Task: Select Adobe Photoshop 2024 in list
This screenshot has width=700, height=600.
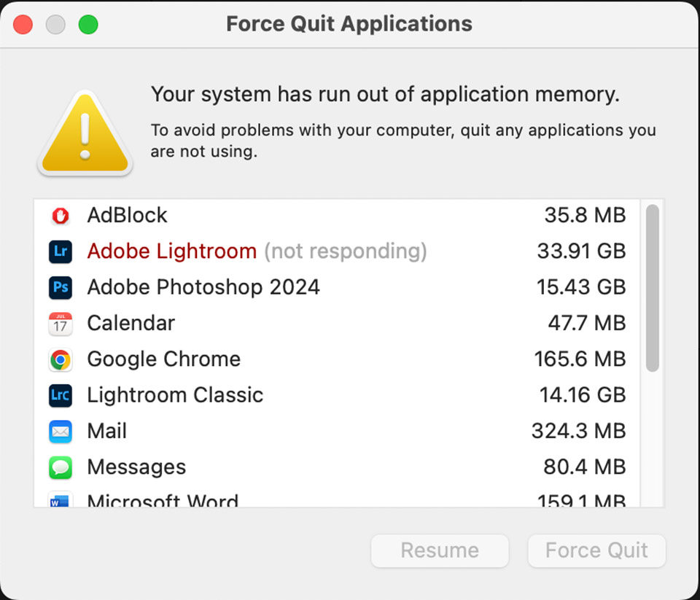Action: coord(203,287)
